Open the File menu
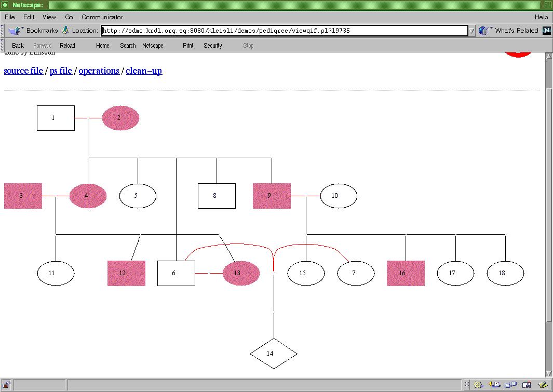553x392 pixels. 9,17
